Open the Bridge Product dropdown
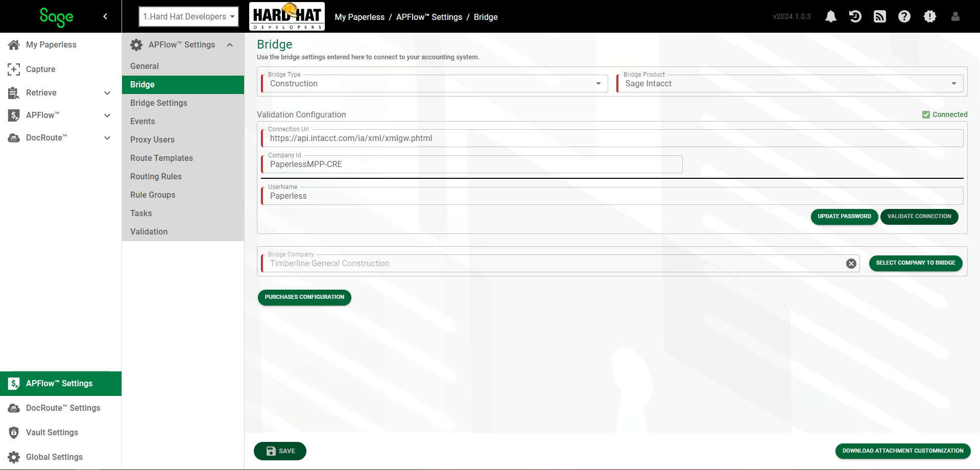Viewport: 980px width, 470px height. pyautogui.click(x=790, y=83)
